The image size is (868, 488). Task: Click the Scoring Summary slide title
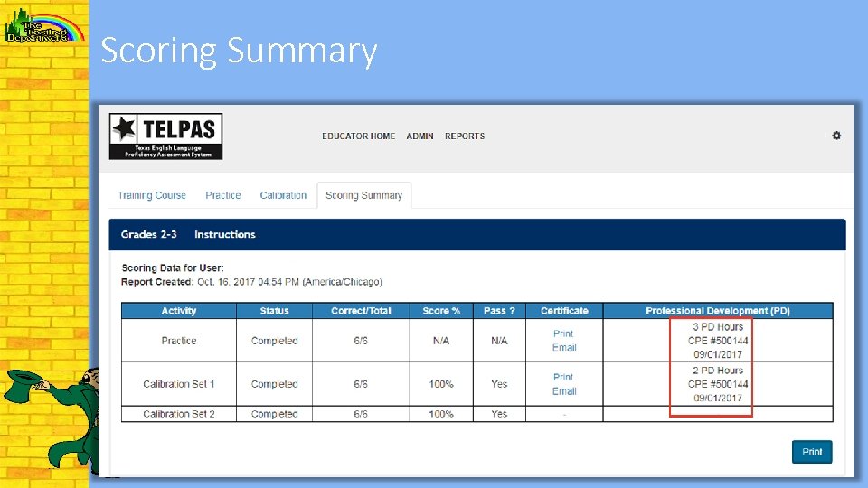coord(239,51)
